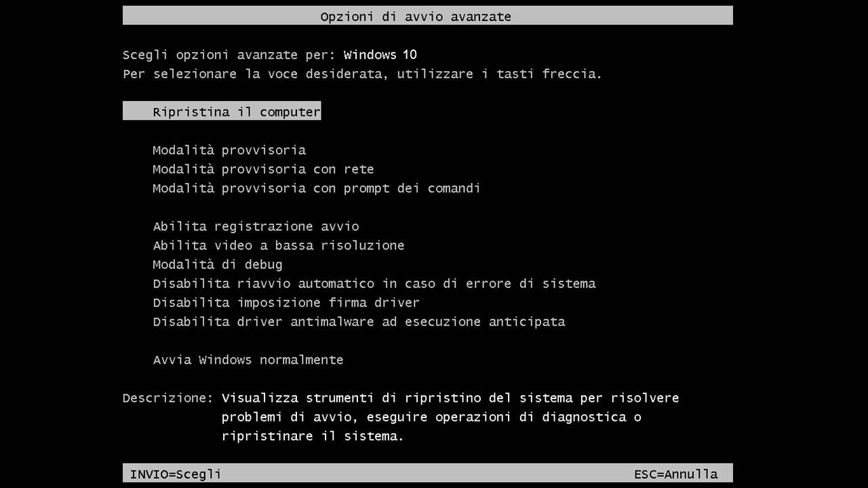Click the Opzioni di avvio avanzate title
The height and width of the screenshot is (488, 868).
416,16
